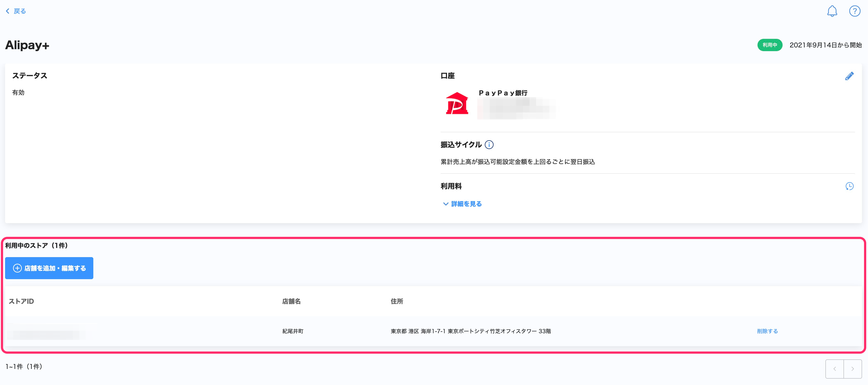Click the ストアID column header
The width and height of the screenshot is (868, 385).
pos(21,301)
